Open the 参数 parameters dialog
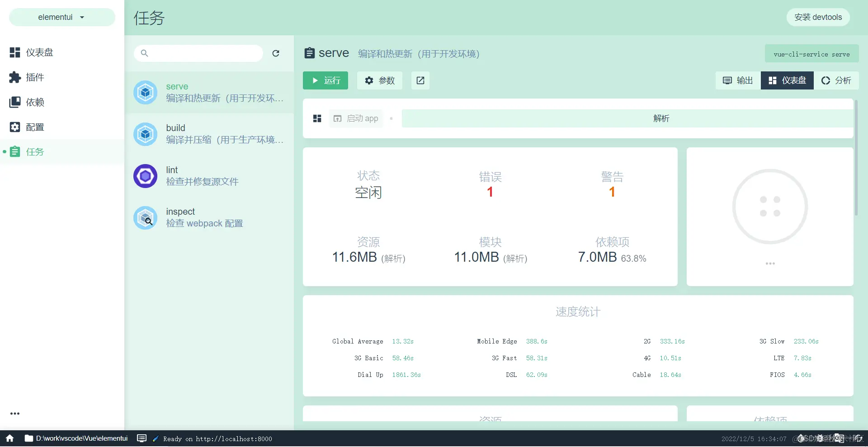 click(380, 80)
